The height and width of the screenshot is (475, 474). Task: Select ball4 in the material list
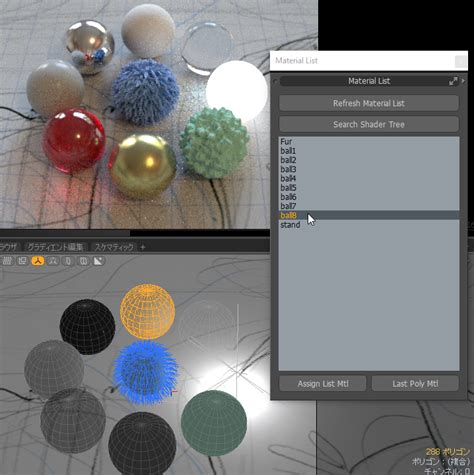pyautogui.click(x=369, y=178)
